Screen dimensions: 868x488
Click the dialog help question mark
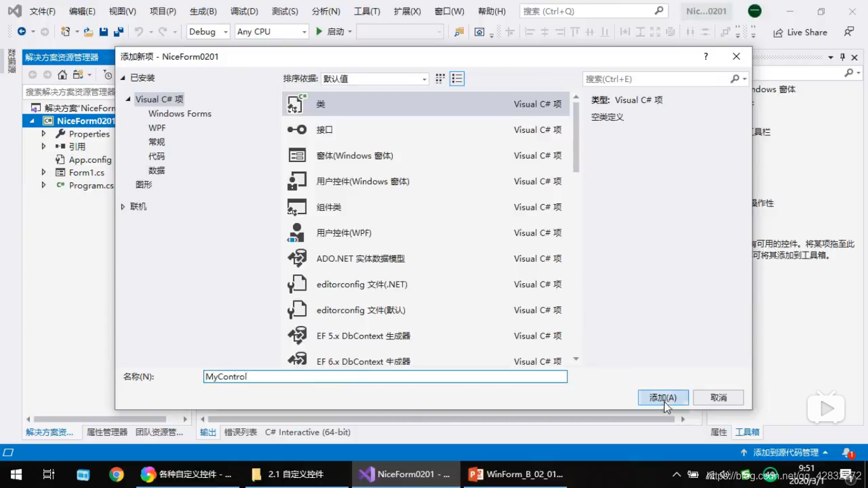(x=705, y=57)
